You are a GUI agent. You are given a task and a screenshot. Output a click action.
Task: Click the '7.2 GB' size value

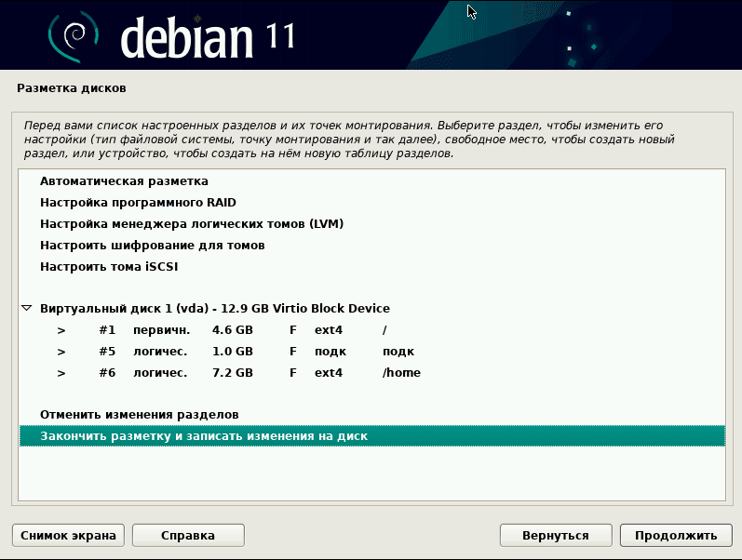point(233,373)
